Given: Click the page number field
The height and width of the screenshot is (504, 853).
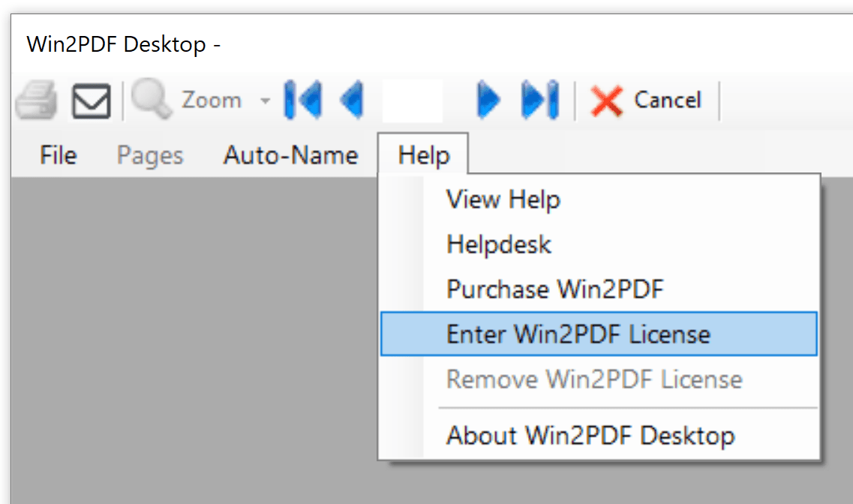Looking at the screenshot, I should click(413, 100).
